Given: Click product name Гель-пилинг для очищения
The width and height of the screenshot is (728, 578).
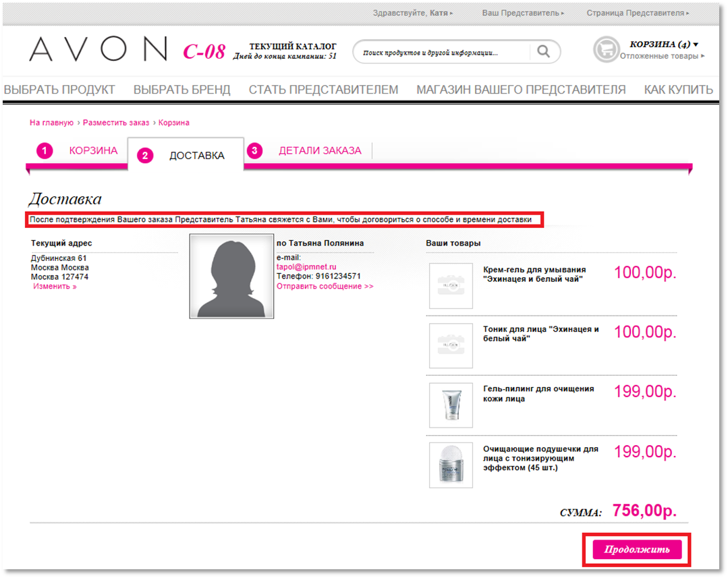Looking at the screenshot, I should [538, 394].
